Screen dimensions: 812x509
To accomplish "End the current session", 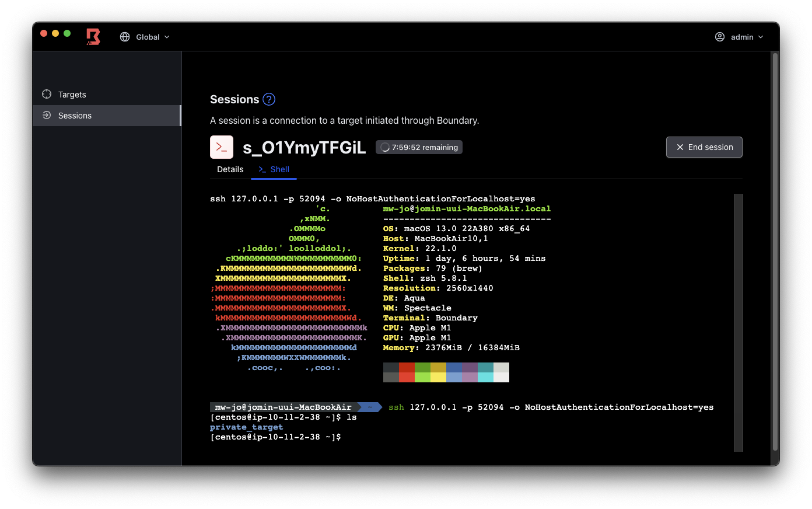I will tap(704, 147).
